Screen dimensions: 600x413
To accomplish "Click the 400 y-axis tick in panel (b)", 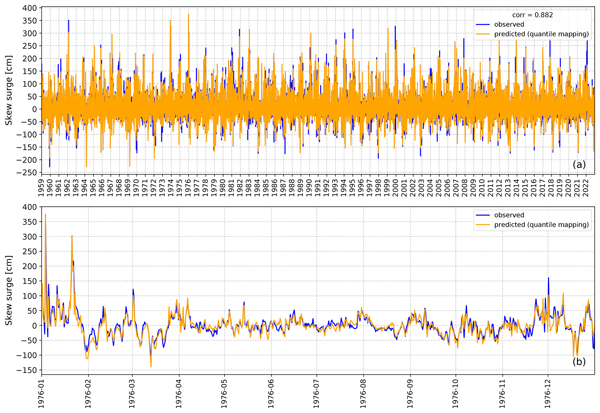I will [x=31, y=207].
